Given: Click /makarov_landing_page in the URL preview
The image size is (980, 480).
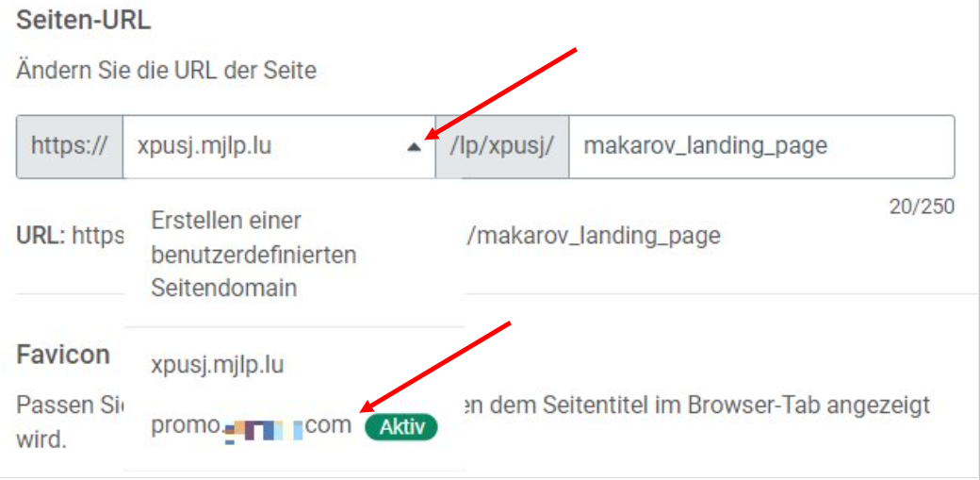Looking at the screenshot, I should pyautogui.click(x=594, y=237).
